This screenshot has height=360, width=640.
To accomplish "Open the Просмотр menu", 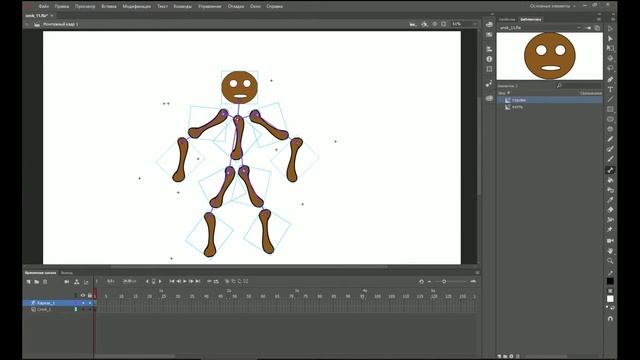I will (x=85, y=7).
